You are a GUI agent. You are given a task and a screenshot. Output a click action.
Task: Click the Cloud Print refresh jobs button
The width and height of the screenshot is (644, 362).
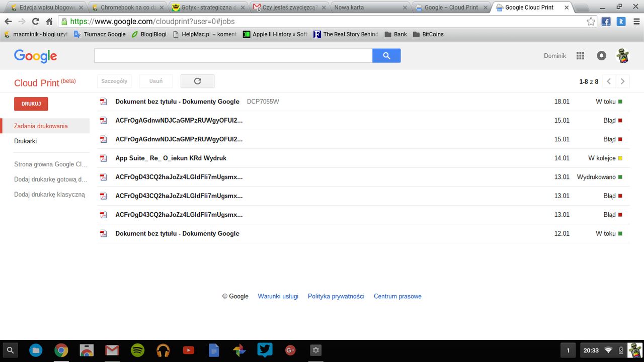pos(197,81)
